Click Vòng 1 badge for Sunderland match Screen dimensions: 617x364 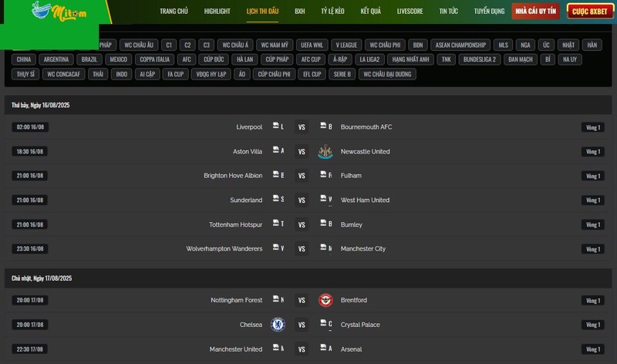[592, 201]
